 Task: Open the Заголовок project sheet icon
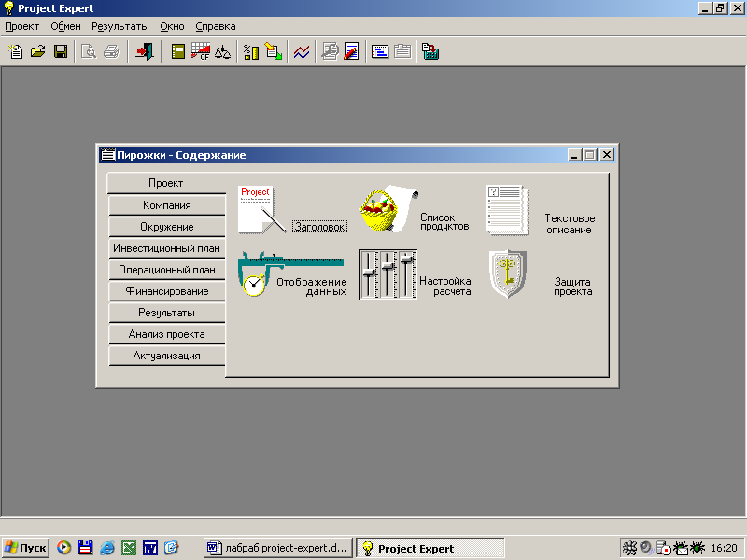point(262,209)
